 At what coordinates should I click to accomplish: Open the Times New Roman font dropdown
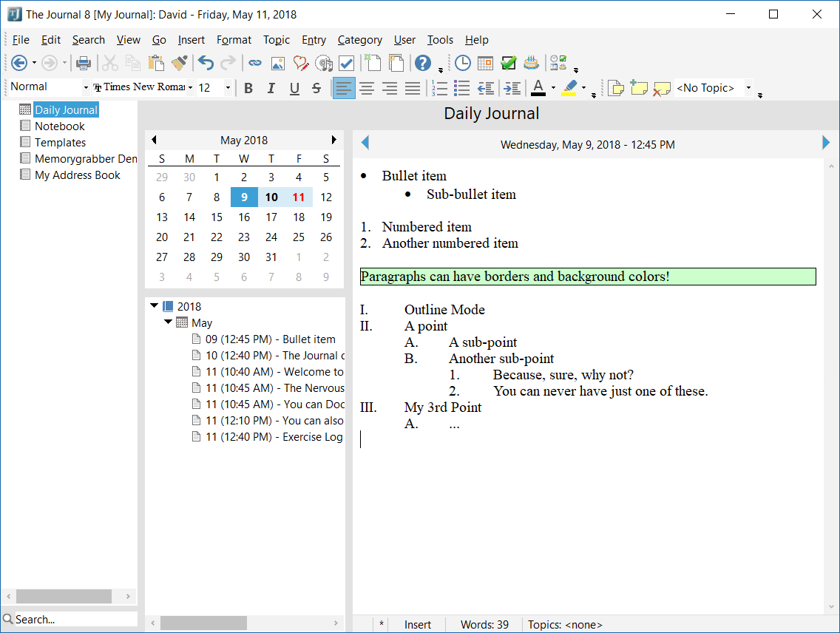tap(190, 87)
